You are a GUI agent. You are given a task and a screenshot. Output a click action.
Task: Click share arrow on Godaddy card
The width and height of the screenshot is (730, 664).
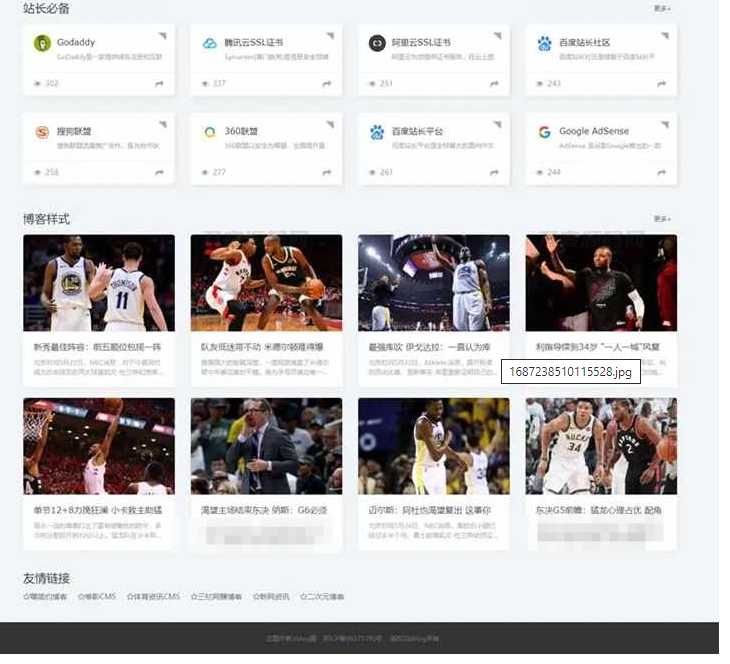[x=159, y=84]
